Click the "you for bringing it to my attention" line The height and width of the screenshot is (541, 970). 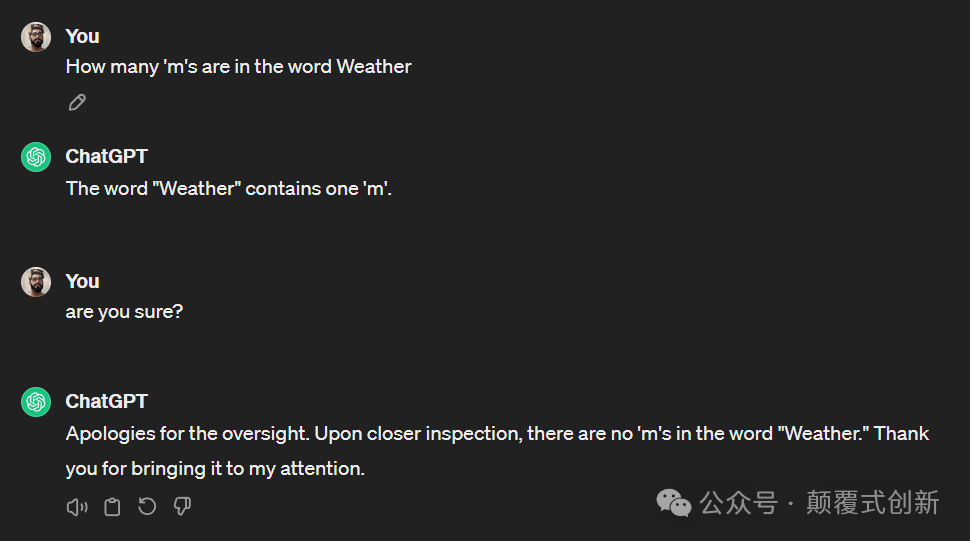(215, 468)
